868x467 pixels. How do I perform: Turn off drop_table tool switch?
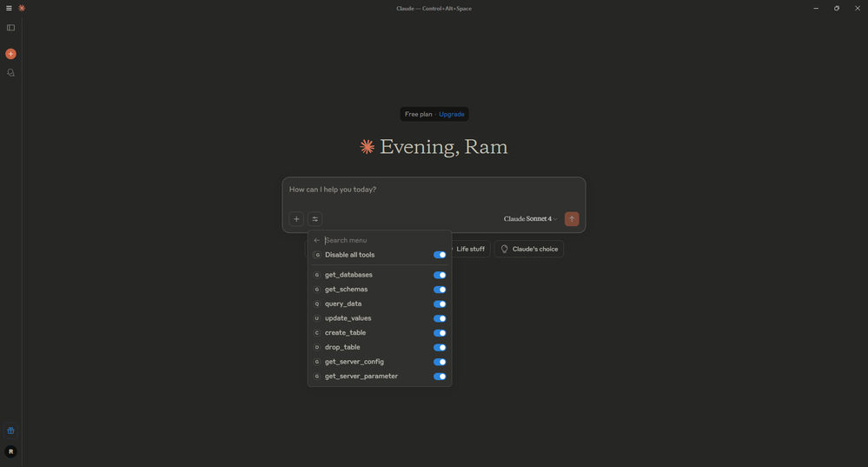click(440, 347)
